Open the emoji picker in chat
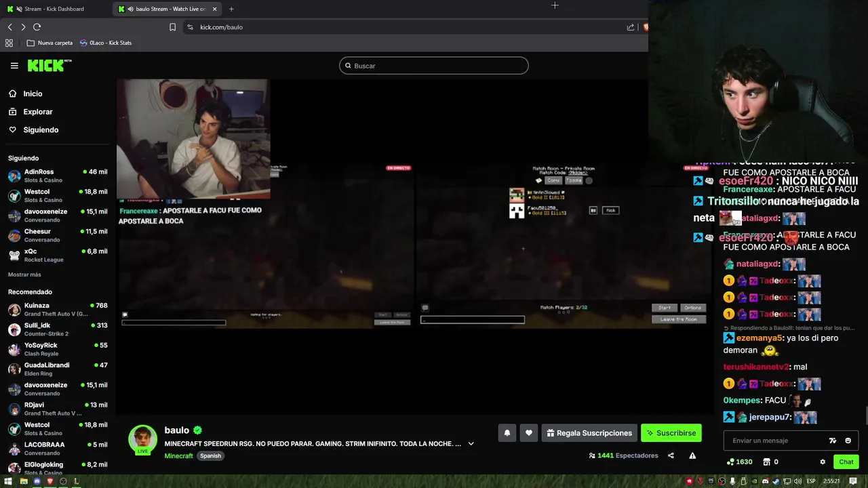This screenshot has height=488, width=868. coord(848,441)
